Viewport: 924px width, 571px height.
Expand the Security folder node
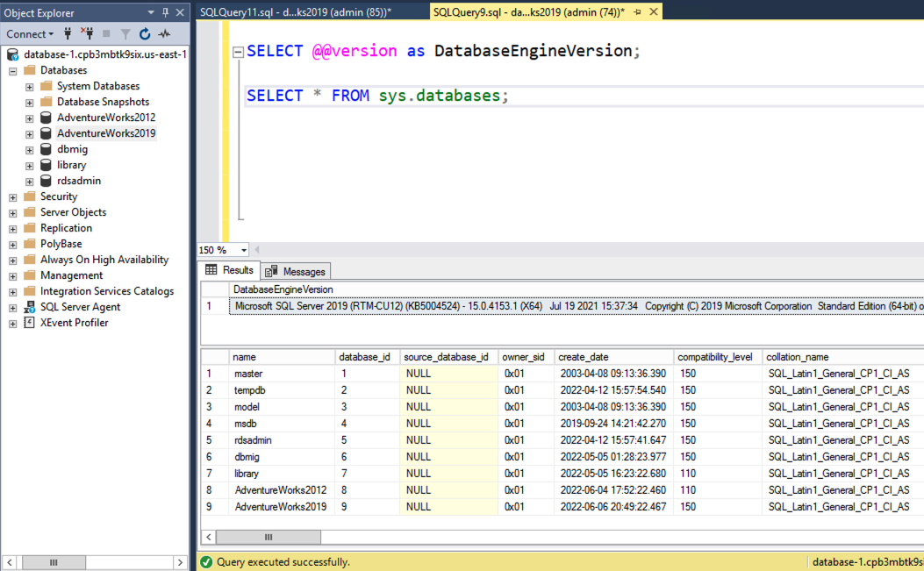(x=12, y=197)
